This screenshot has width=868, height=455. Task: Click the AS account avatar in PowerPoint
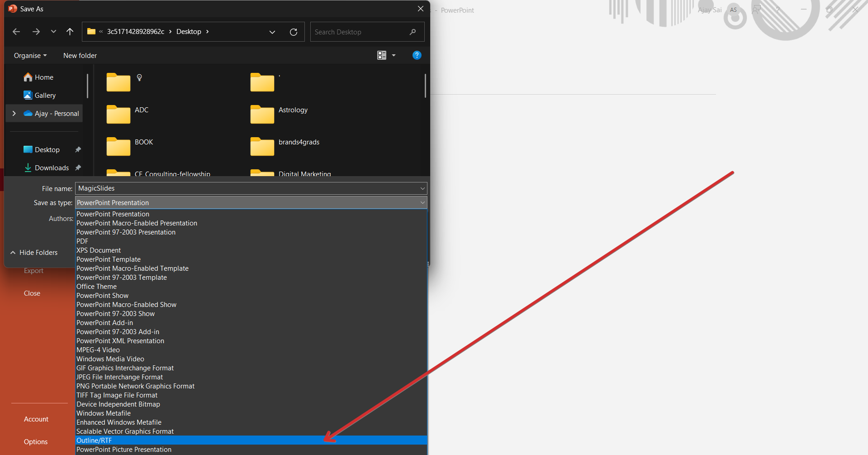(x=733, y=10)
